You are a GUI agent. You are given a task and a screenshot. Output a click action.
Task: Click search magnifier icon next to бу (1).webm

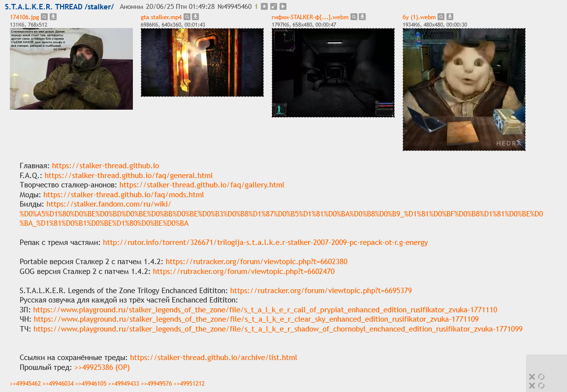441,17
